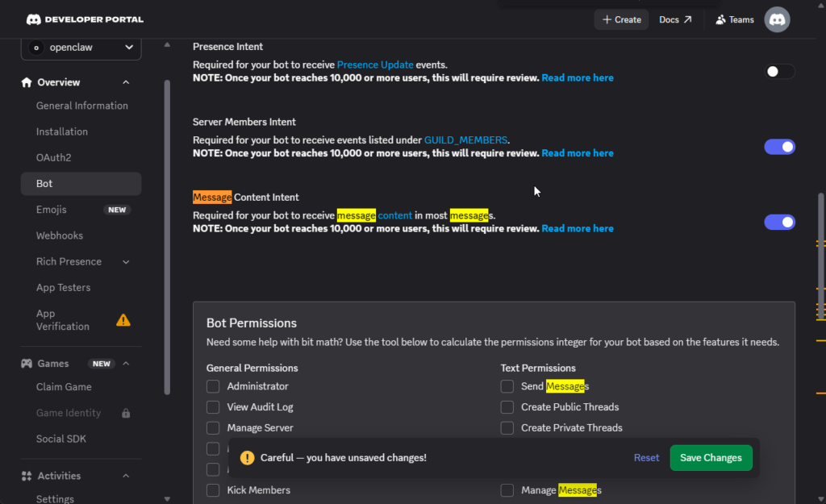This screenshot has height=504, width=826.
Task: Open the Teams page
Action: pos(734,19)
